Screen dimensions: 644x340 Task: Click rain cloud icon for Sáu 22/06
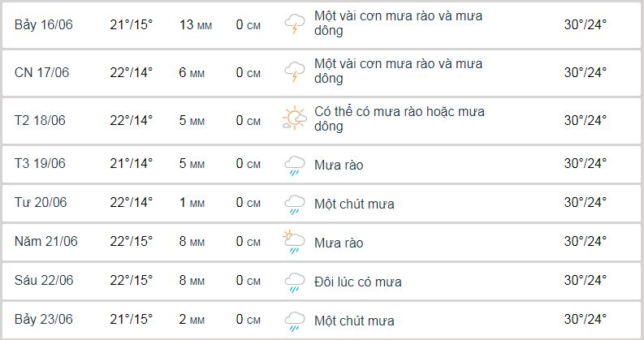tap(295, 282)
